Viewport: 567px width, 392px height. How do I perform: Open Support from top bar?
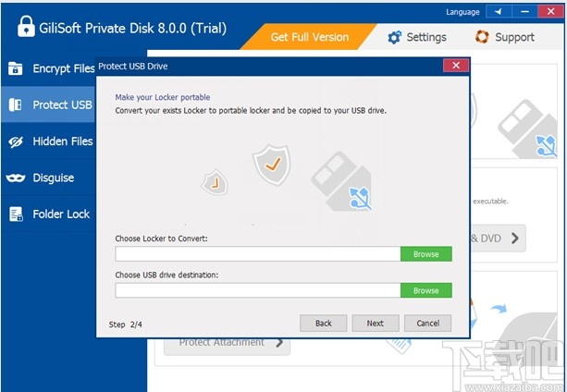[x=505, y=37]
